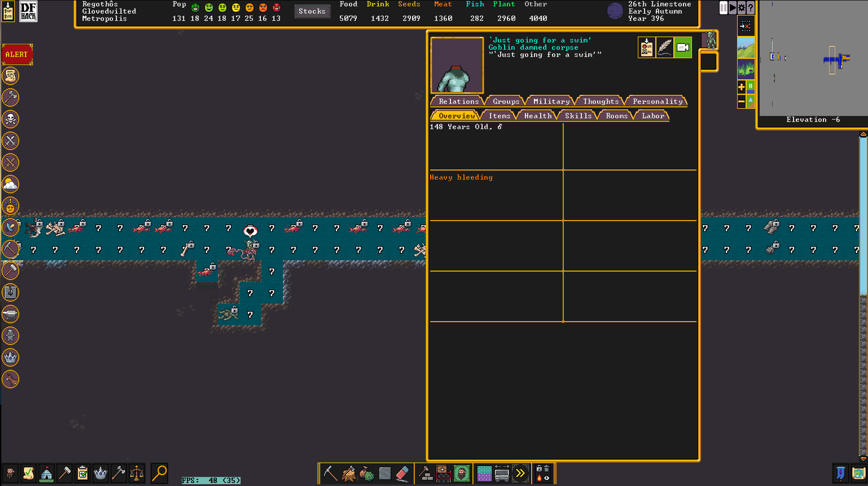Image resolution: width=868 pixels, height=486 pixels.
Task: Switch to the Military tab
Action: click(551, 101)
